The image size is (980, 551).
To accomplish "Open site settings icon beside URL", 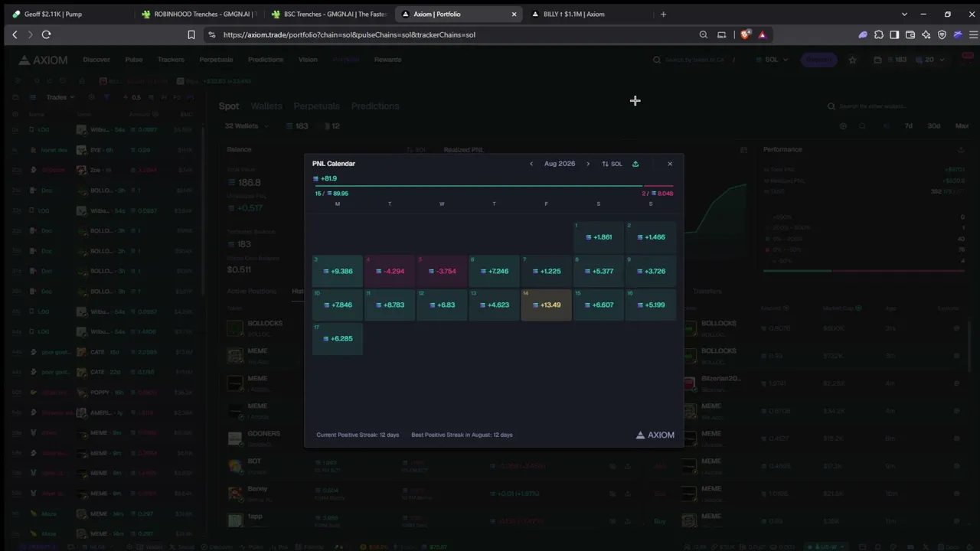I will click(x=212, y=34).
